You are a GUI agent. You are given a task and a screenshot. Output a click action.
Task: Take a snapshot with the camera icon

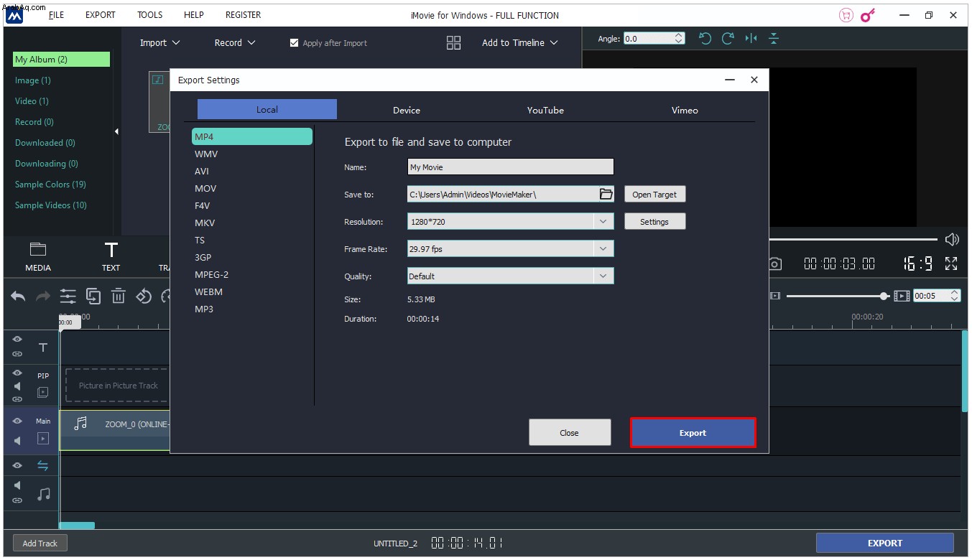[x=774, y=264]
